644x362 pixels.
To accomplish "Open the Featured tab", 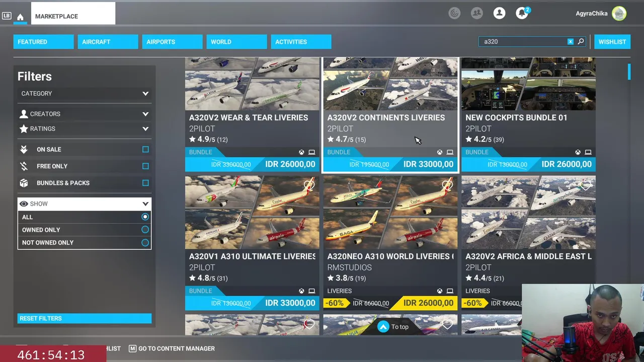I will 43,42.
